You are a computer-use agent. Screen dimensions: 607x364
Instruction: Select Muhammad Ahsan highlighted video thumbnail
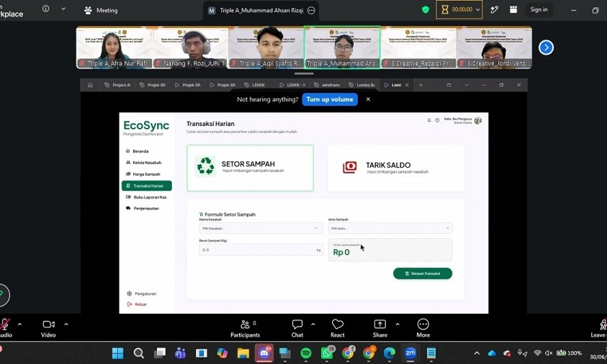[x=342, y=47]
